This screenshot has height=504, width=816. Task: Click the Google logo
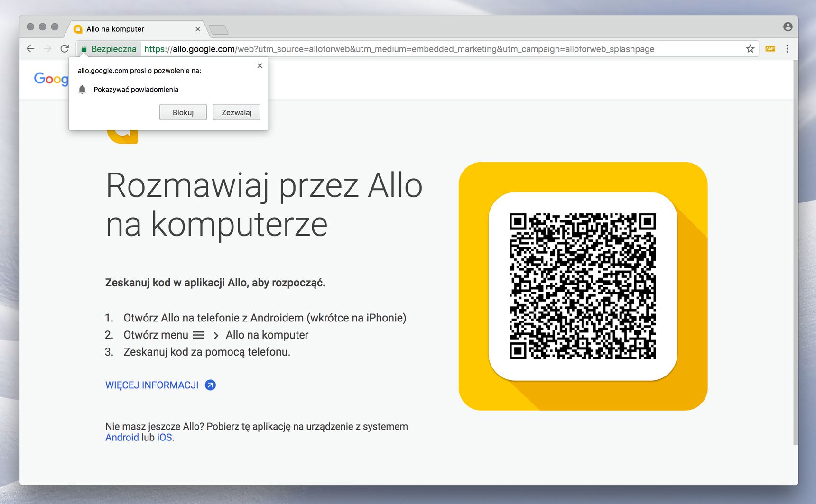(x=51, y=79)
